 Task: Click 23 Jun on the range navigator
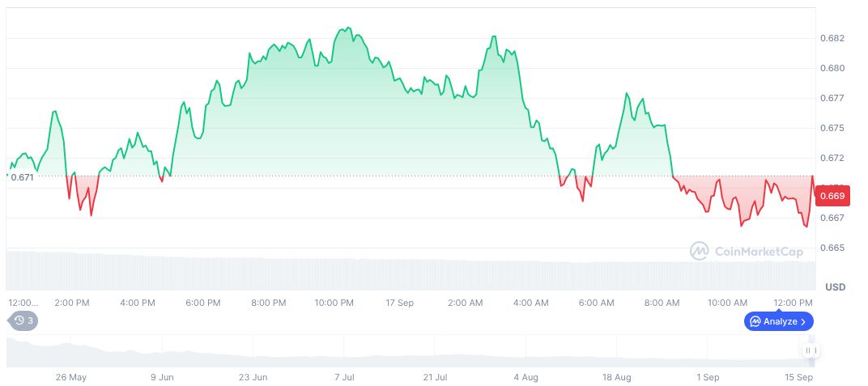click(253, 377)
